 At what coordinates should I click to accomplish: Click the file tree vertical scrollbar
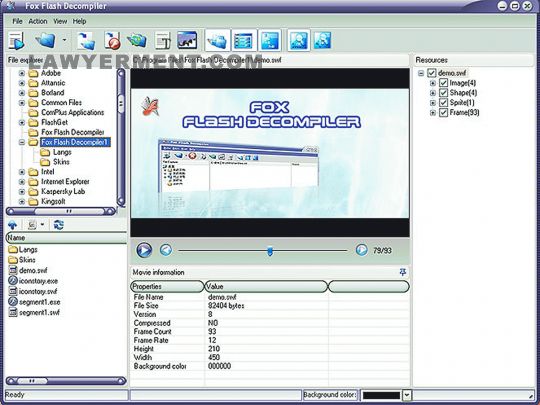tap(121, 137)
